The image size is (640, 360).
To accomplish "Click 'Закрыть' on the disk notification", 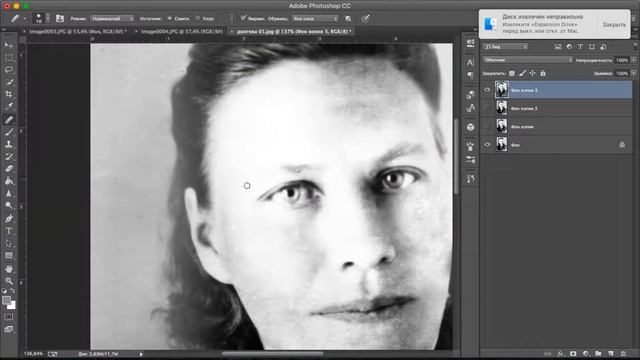I will (x=614, y=24).
